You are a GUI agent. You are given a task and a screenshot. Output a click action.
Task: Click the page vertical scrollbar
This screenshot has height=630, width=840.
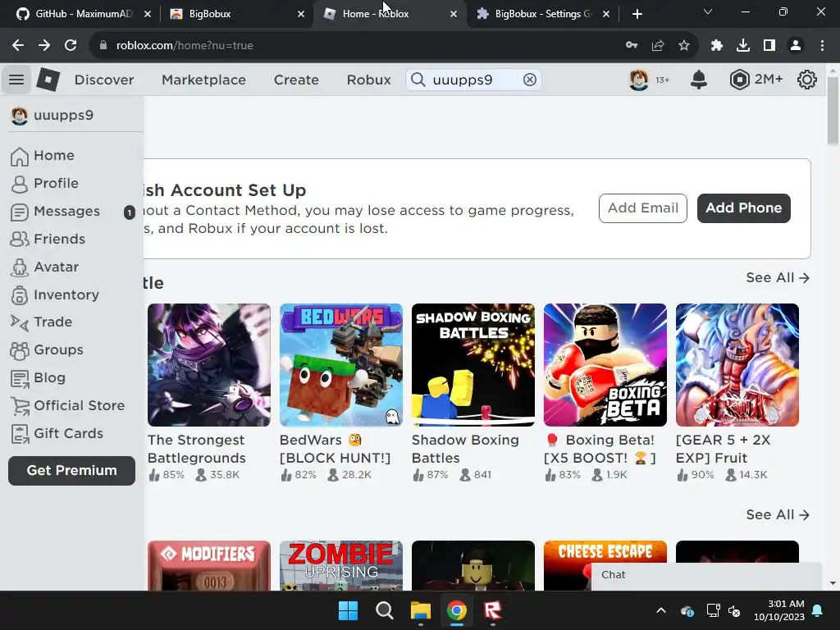click(833, 112)
